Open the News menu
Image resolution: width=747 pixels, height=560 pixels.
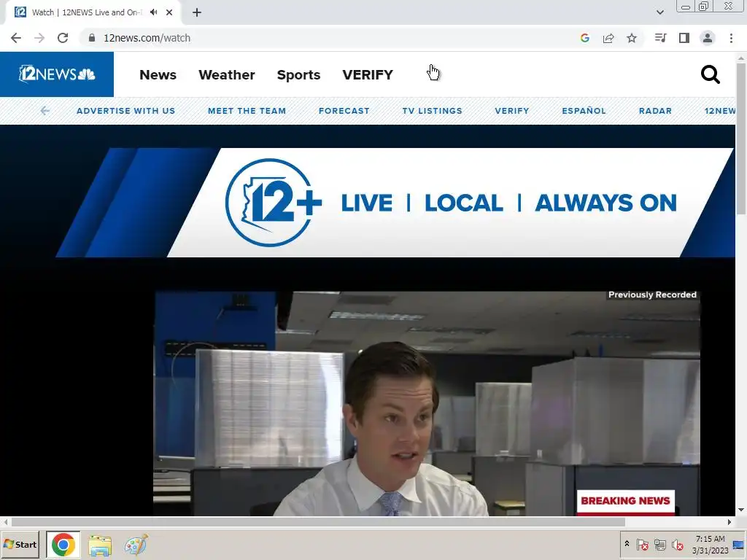click(158, 75)
